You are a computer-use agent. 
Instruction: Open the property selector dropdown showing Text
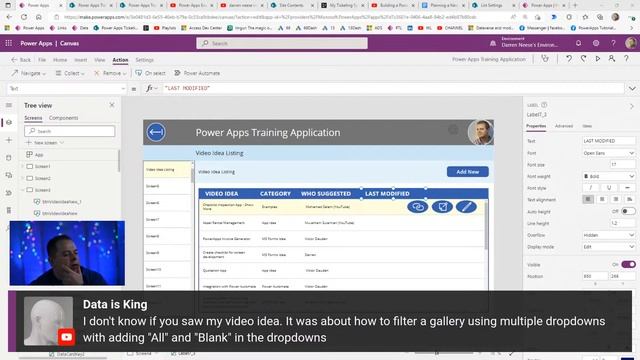pos(67,89)
